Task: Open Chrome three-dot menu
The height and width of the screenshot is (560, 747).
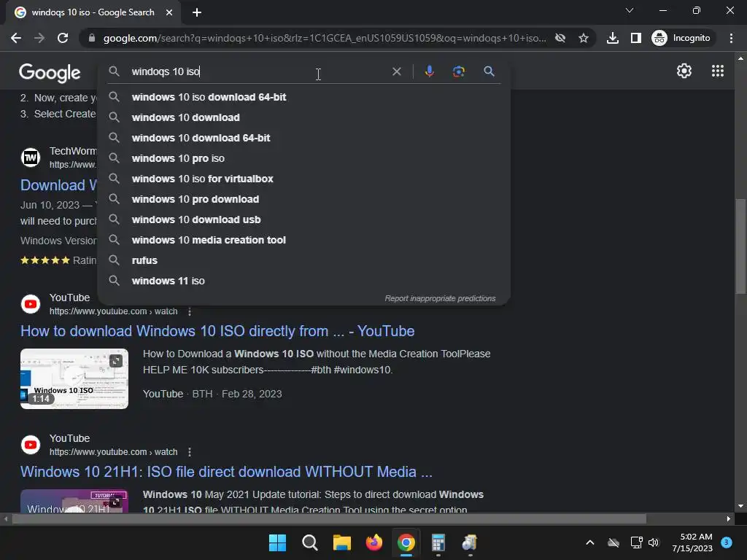Action: (x=731, y=38)
